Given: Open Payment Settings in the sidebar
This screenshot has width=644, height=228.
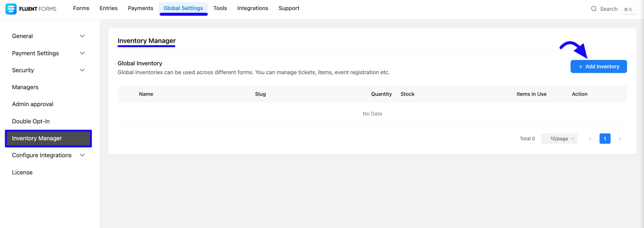Looking at the screenshot, I should click(x=35, y=53).
